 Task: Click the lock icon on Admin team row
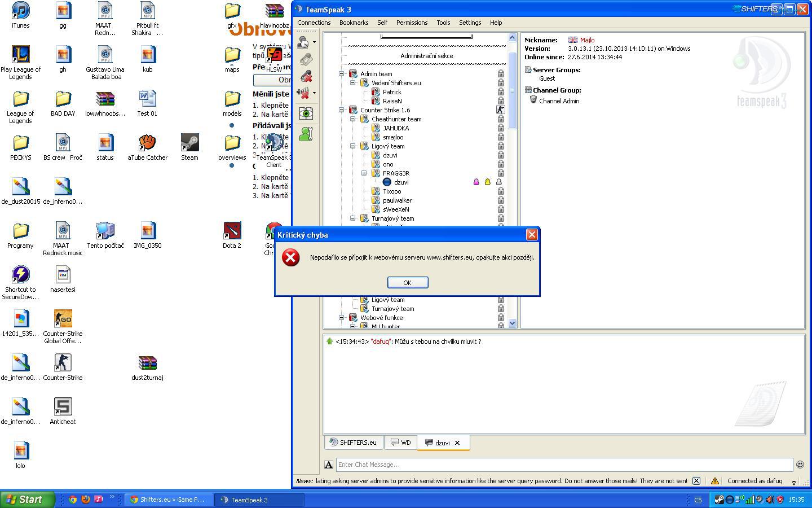coord(501,74)
